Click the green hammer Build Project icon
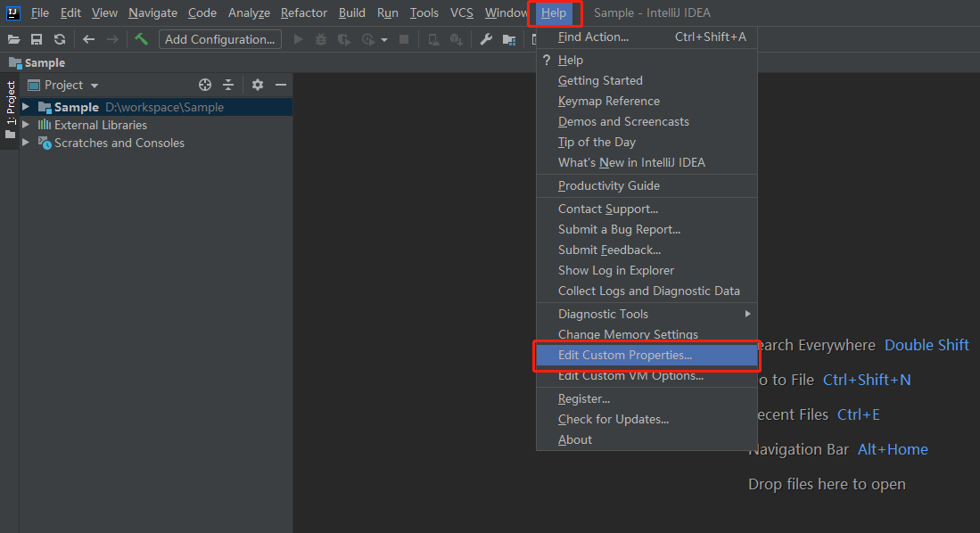The image size is (980, 533). (141, 39)
